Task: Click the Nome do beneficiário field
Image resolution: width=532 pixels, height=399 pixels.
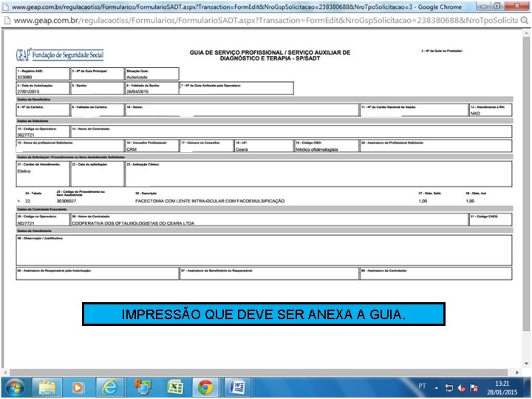Action: (x=242, y=110)
